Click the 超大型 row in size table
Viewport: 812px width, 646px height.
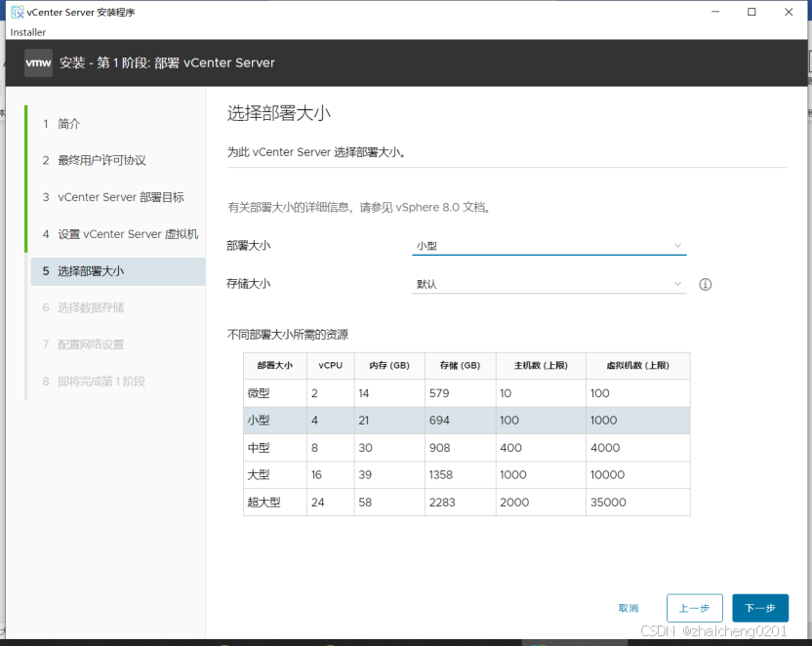(467, 503)
